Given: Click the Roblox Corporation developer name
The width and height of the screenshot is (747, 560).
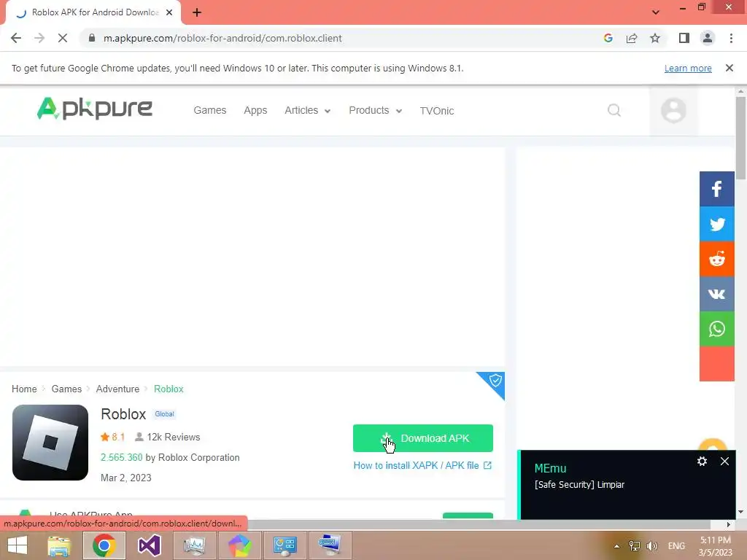Looking at the screenshot, I should tap(198, 457).
